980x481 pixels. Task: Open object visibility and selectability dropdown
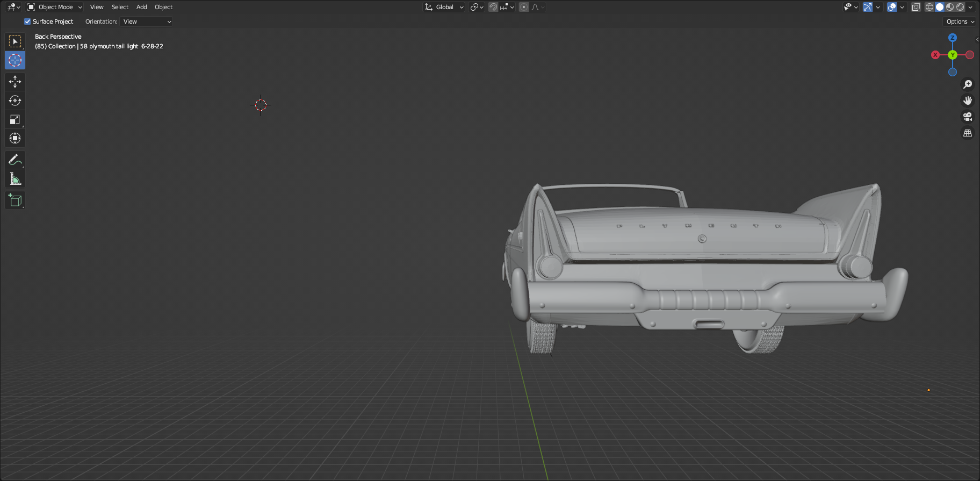point(851,7)
